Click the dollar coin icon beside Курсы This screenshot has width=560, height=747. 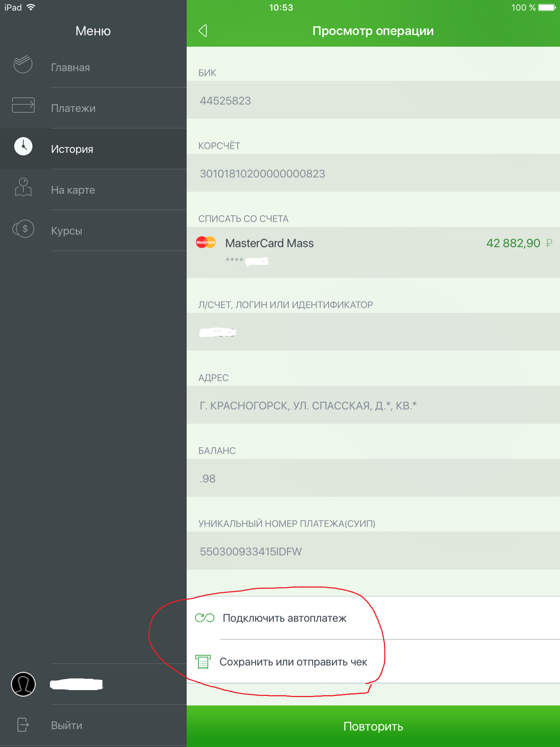[23, 229]
